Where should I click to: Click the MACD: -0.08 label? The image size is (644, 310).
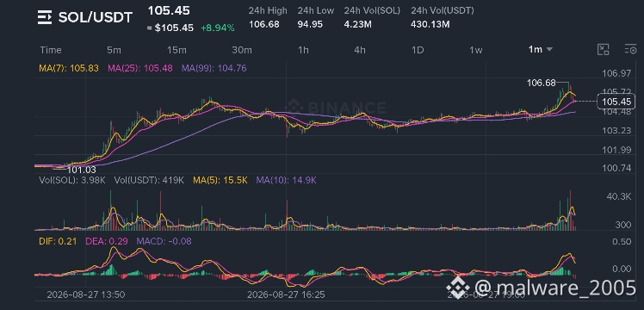164,241
